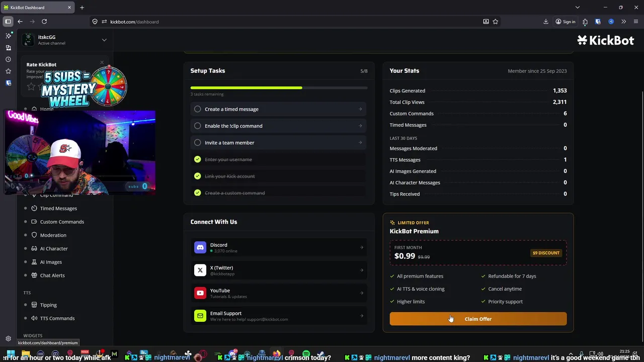The image size is (644, 362).
Task: Open arrow on the YouTube row
Action: tap(362, 293)
